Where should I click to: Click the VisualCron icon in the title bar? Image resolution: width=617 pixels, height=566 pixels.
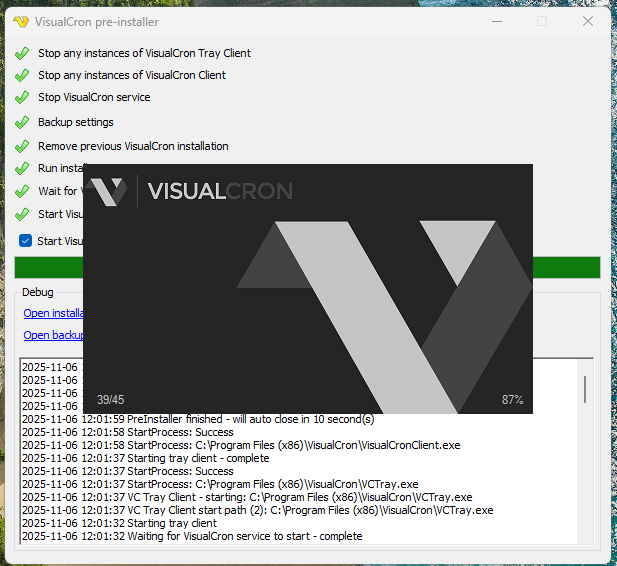pos(21,22)
